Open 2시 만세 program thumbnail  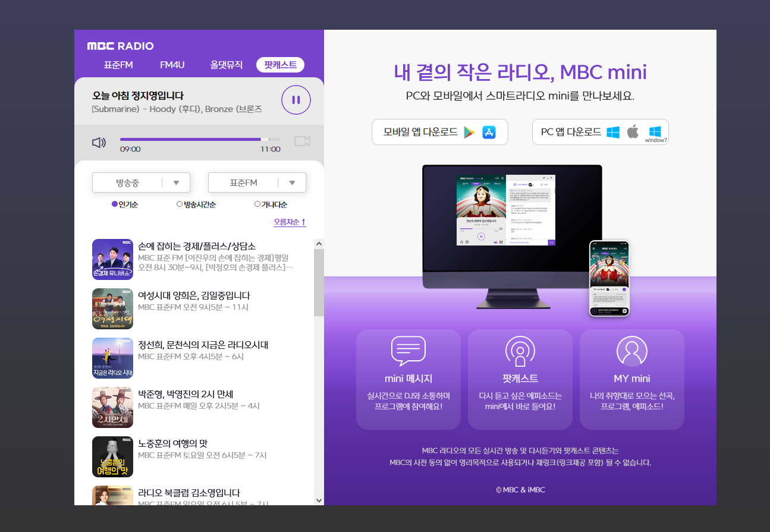[x=112, y=407]
